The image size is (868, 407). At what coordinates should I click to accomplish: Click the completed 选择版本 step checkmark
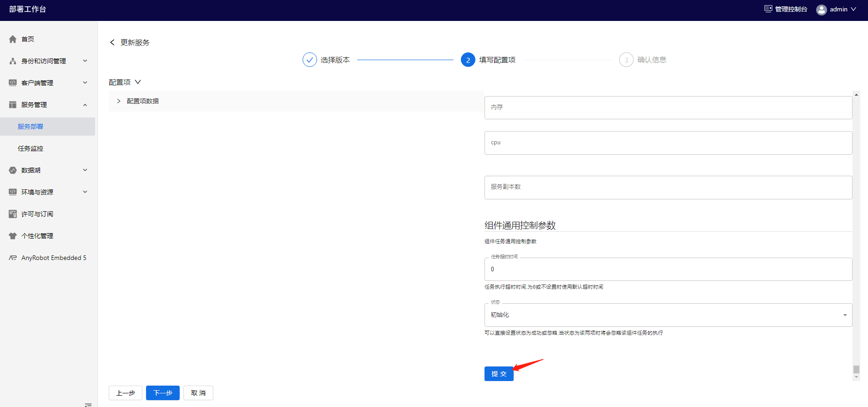(310, 60)
